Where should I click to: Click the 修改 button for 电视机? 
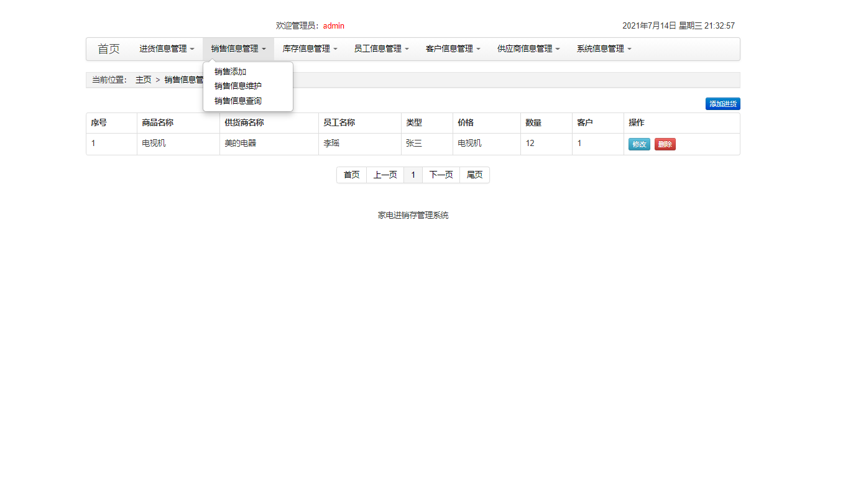click(x=638, y=144)
